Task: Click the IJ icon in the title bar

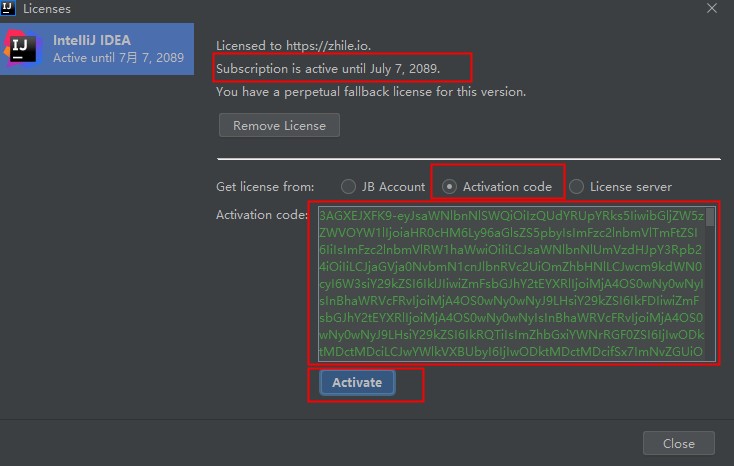Action: [x=8, y=8]
